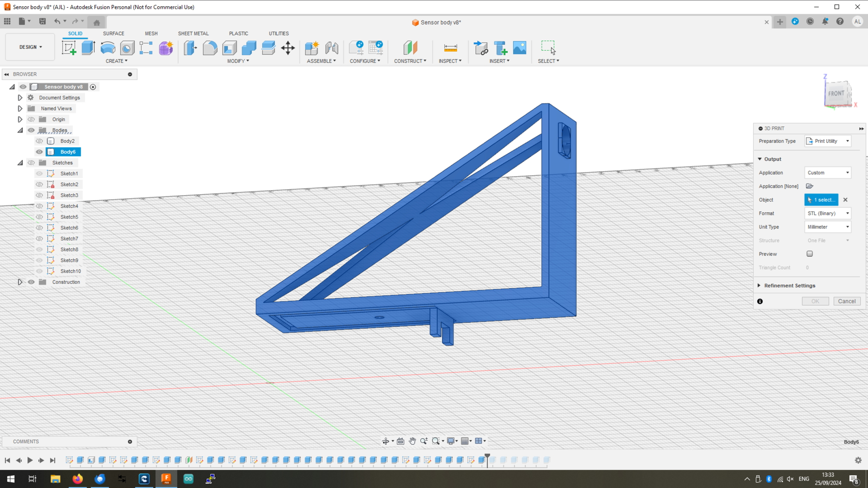
Task: Toggle the Origin folder visibility
Action: (31, 119)
